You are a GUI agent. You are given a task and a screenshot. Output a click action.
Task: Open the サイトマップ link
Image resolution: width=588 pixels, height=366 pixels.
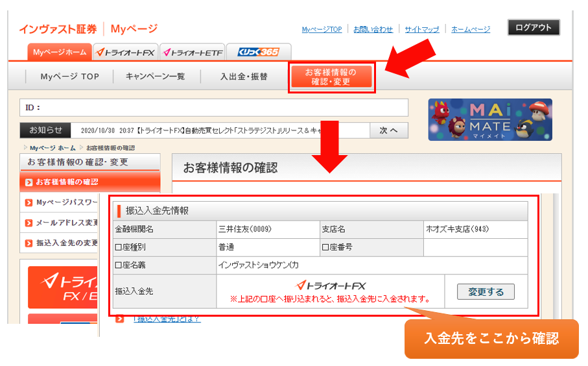point(422,29)
